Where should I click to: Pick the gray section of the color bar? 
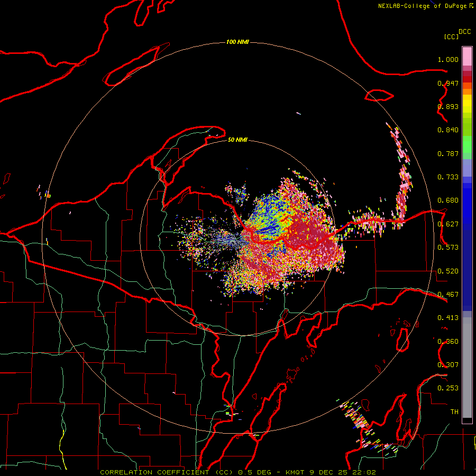(467, 368)
